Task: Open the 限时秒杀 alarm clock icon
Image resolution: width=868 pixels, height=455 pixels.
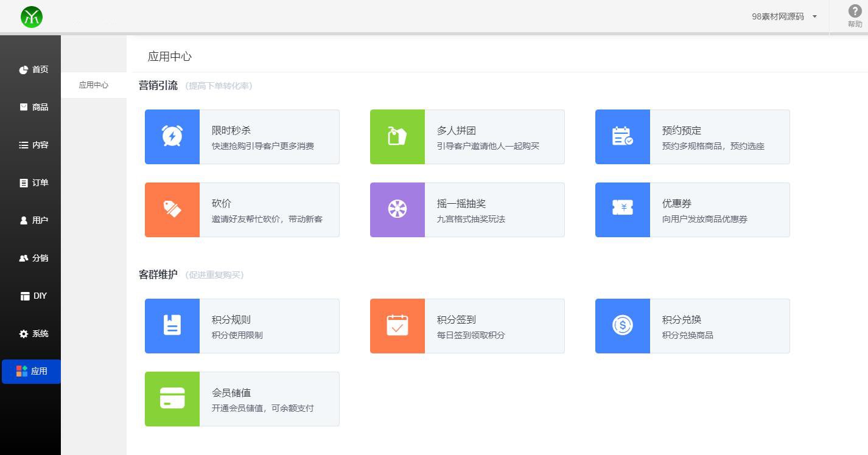Action: pyautogui.click(x=172, y=136)
